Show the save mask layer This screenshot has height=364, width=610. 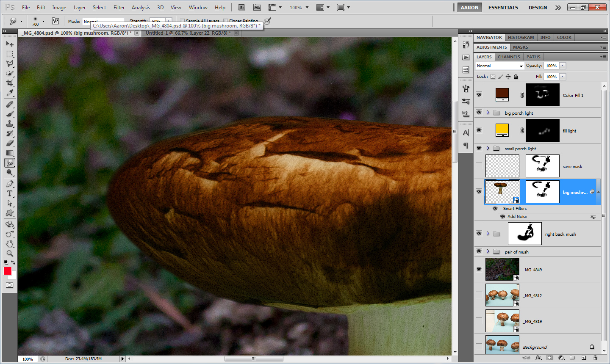click(479, 166)
